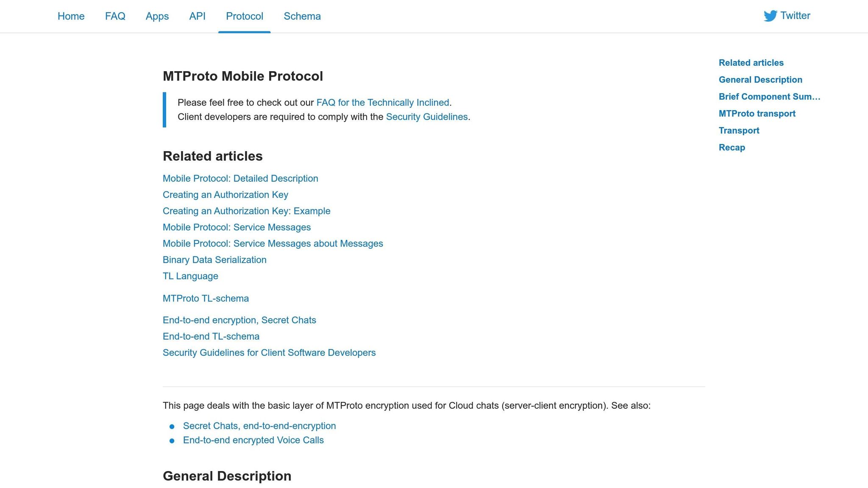Jump to the Recap section via sidebar
This screenshot has width=868, height=488.
tap(732, 147)
